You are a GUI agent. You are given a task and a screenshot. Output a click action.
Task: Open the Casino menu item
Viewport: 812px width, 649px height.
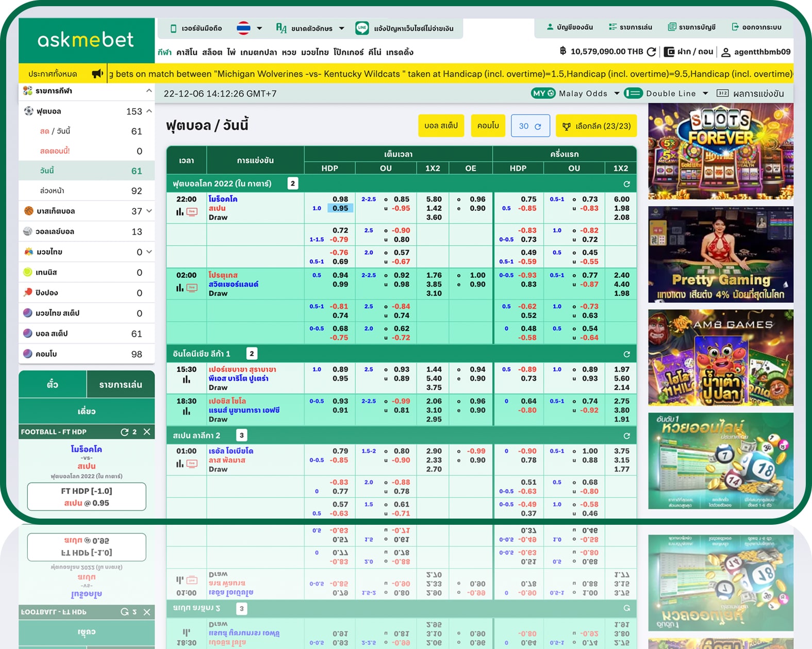186,52
